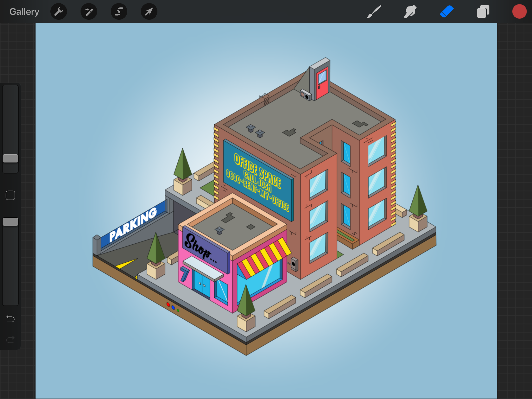Tap the square Modify button in sidebar
The height and width of the screenshot is (399, 532).
[10, 195]
